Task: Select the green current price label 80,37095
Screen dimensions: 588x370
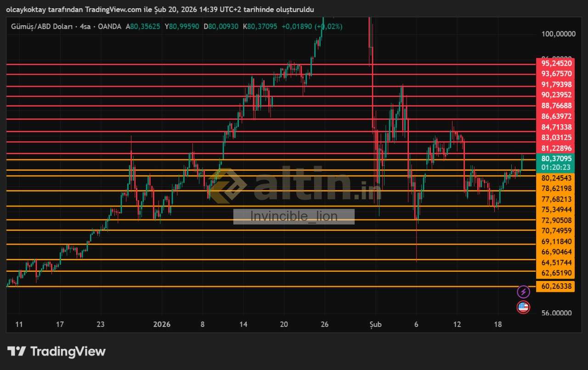Action: (x=556, y=158)
